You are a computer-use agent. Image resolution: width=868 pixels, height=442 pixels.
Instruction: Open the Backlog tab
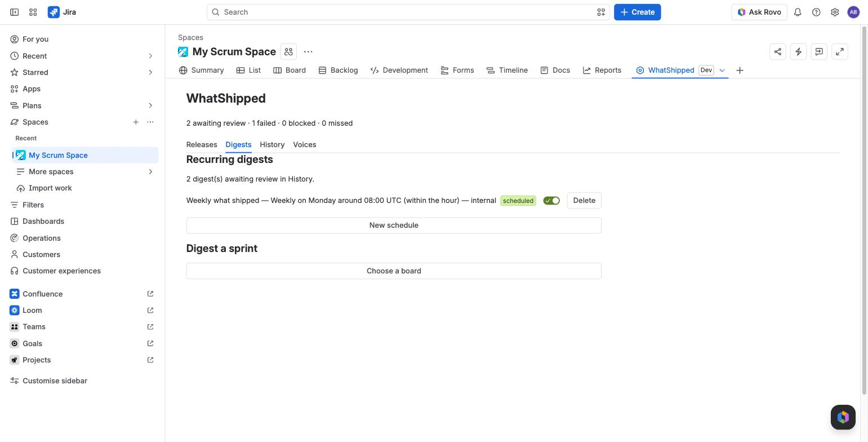pyautogui.click(x=338, y=70)
